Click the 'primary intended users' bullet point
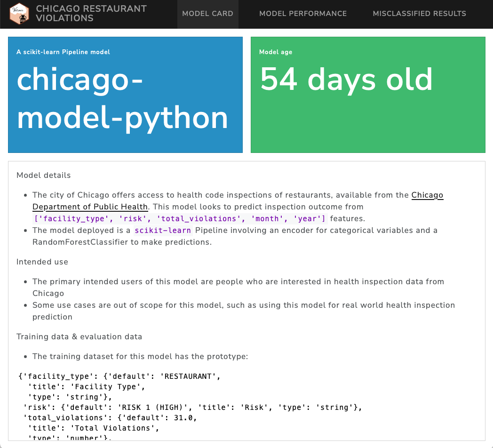The width and height of the screenshot is (493, 448). point(238,281)
